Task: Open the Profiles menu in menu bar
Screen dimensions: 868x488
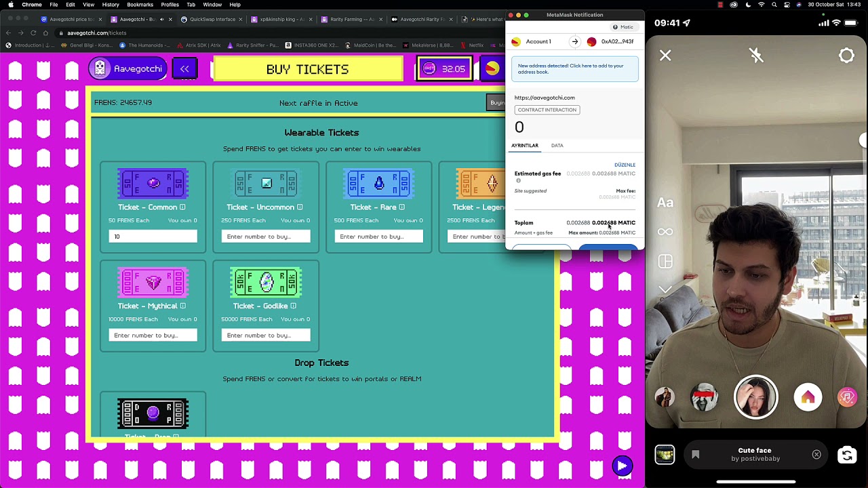Action: [170, 5]
